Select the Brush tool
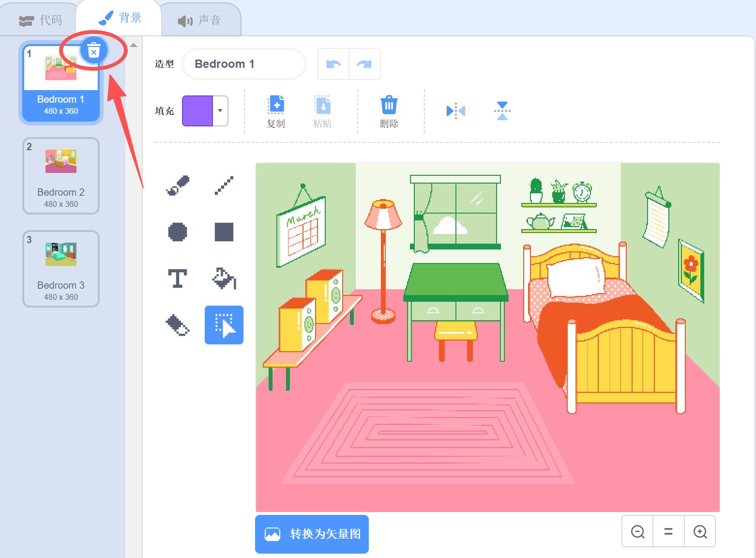 tap(178, 186)
